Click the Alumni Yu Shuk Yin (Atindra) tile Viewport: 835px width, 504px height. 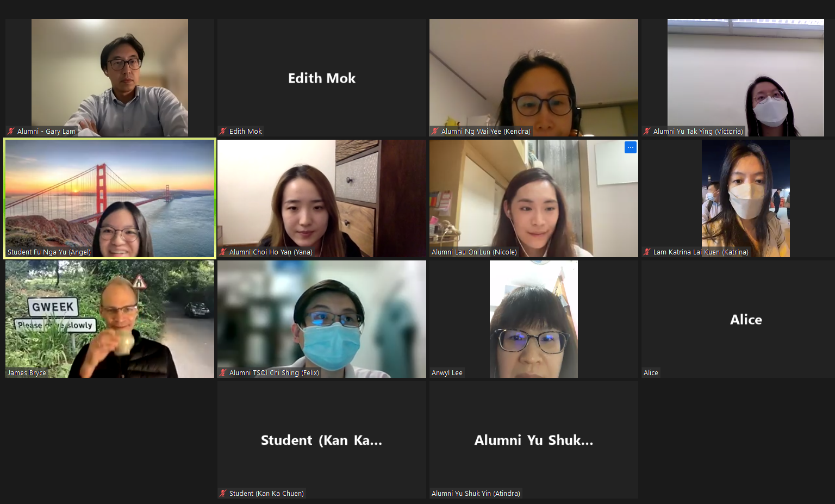(x=534, y=440)
